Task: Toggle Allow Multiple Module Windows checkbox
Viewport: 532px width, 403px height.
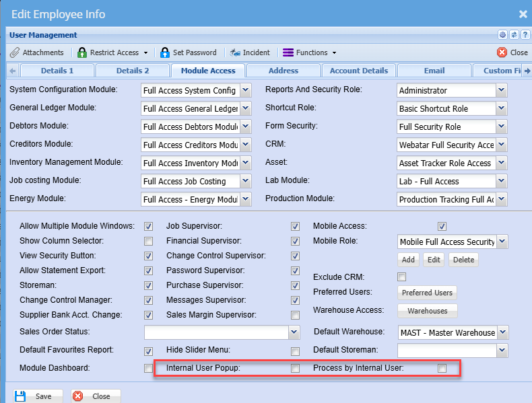Action: (148, 226)
